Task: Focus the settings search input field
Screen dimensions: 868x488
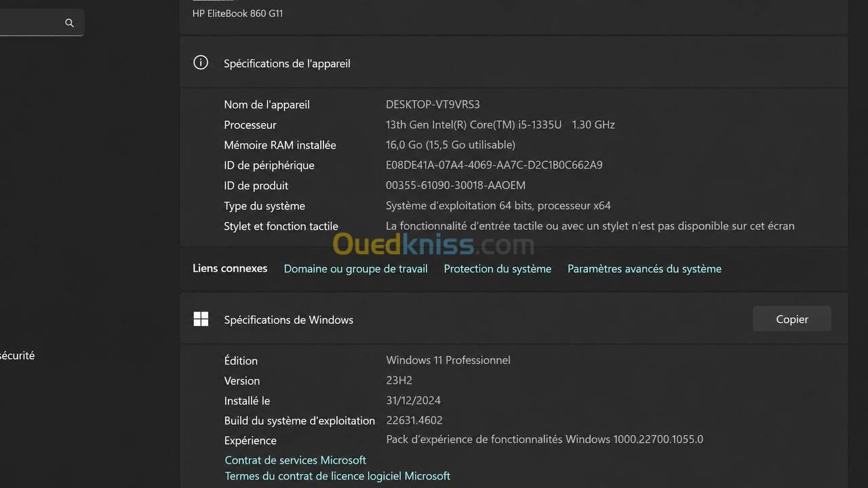Action: (41, 23)
